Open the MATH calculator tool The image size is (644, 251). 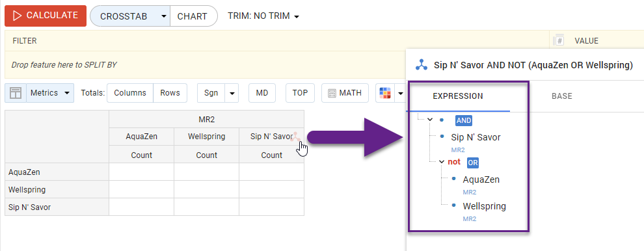345,93
